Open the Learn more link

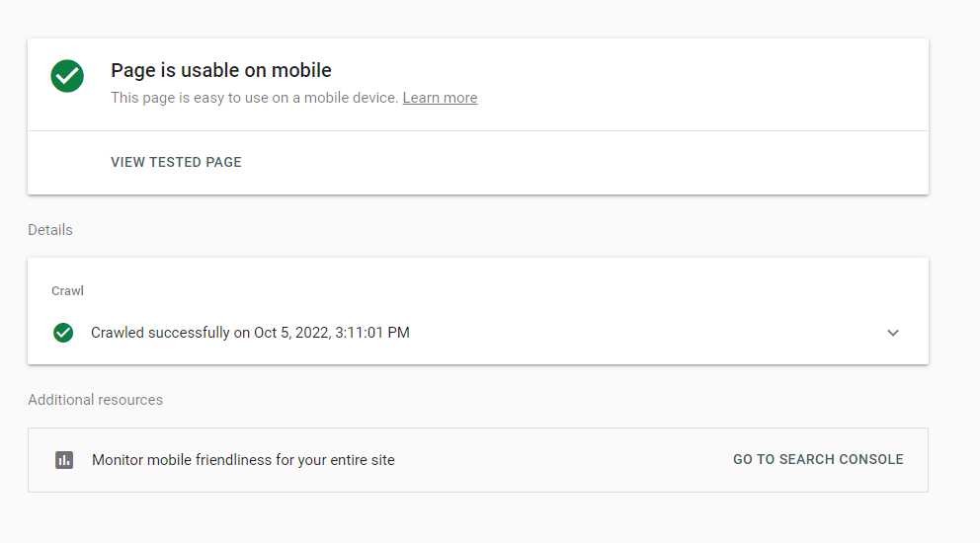coord(440,98)
